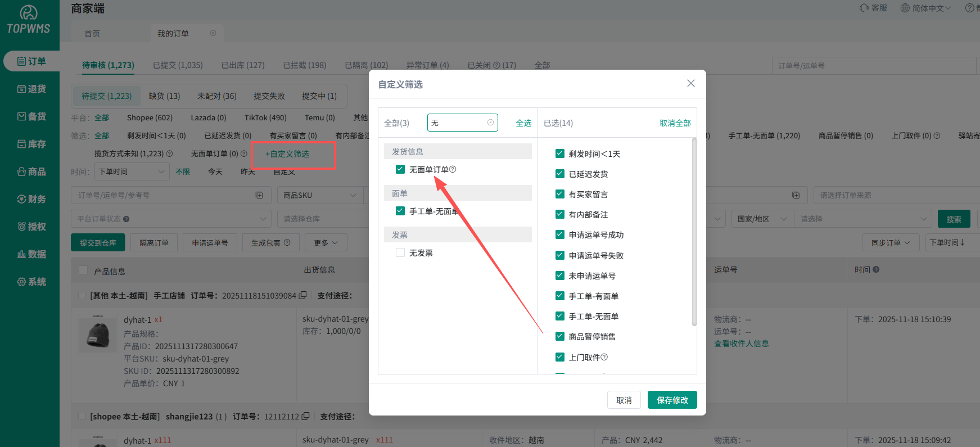This screenshot has width=980, height=447.
Task: Open 系统 settings in sidebar
Action: point(31,282)
